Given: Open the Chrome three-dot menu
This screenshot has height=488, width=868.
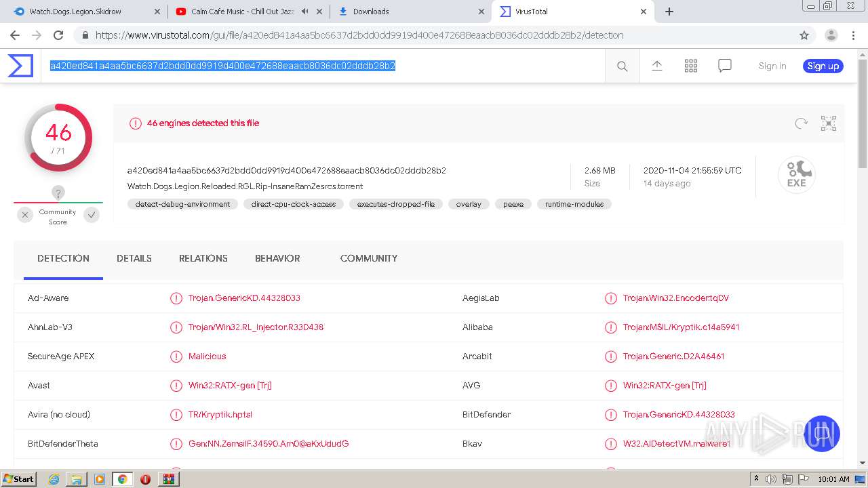Looking at the screenshot, I should tap(853, 35).
